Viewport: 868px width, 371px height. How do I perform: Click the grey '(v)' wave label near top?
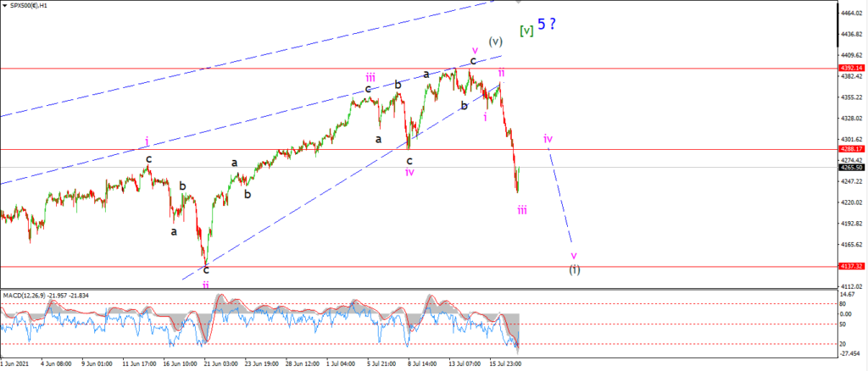click(x=495, y=41)
